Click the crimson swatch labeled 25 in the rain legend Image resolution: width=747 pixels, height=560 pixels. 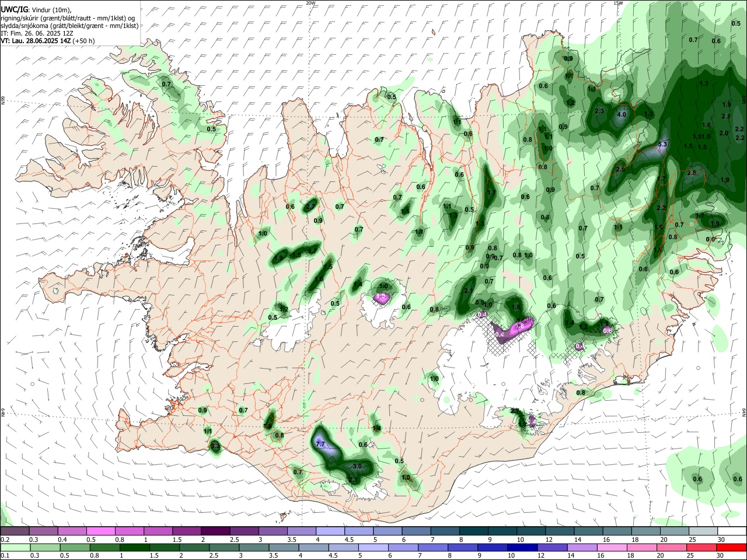[x=702, y=547]
